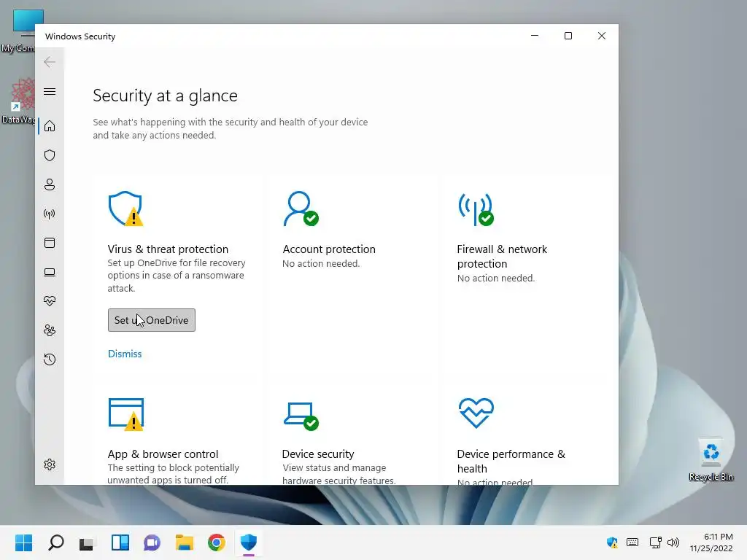Open Account protection heading
This screenshot has width=747, height=560.
pyautogui.click(x=329, y=249)
